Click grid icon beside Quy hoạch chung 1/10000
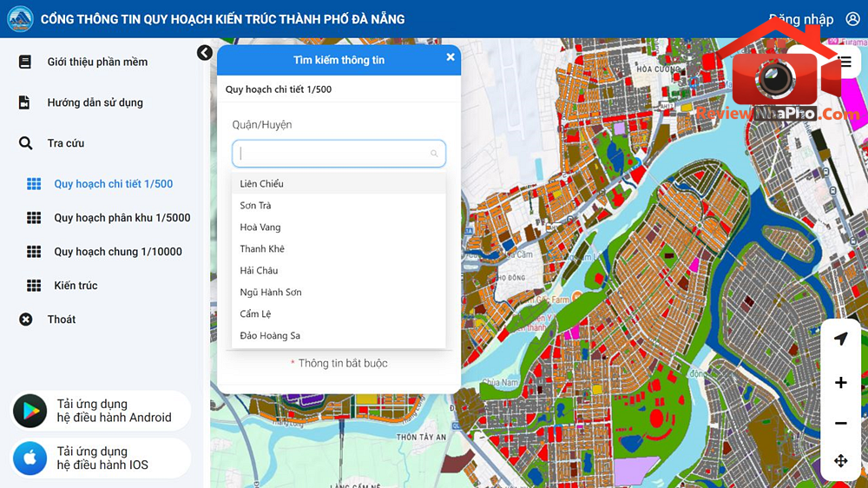This screenshot has width=868, height=488. coord(34,252)
